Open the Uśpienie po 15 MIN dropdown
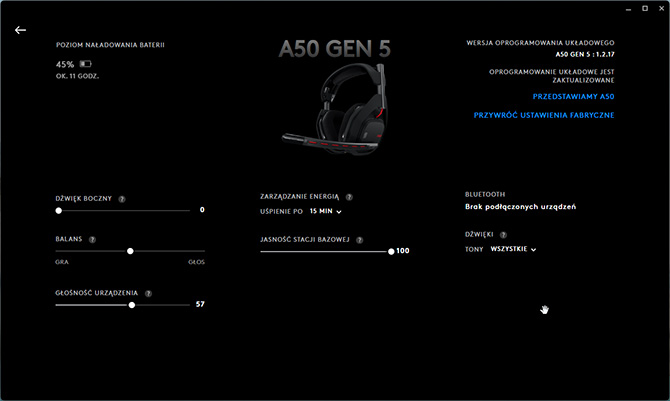This screenshot has width=670, height=401. click(326, 211)
